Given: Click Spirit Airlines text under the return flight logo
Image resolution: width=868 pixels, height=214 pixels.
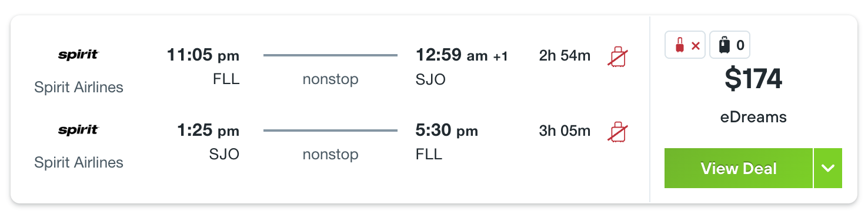Looking at the screenshot, I should tap(79, 162).
